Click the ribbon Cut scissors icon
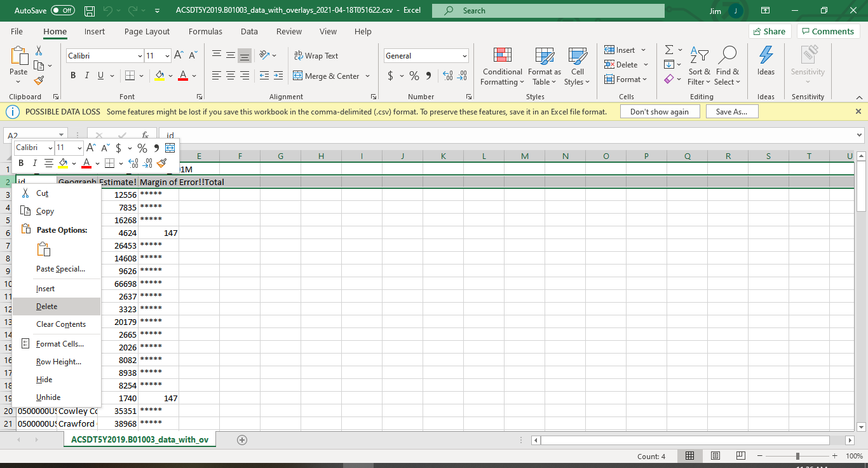The height and width of the screenshot is (468, 868). pyautogui.click(x=39, y=51)
